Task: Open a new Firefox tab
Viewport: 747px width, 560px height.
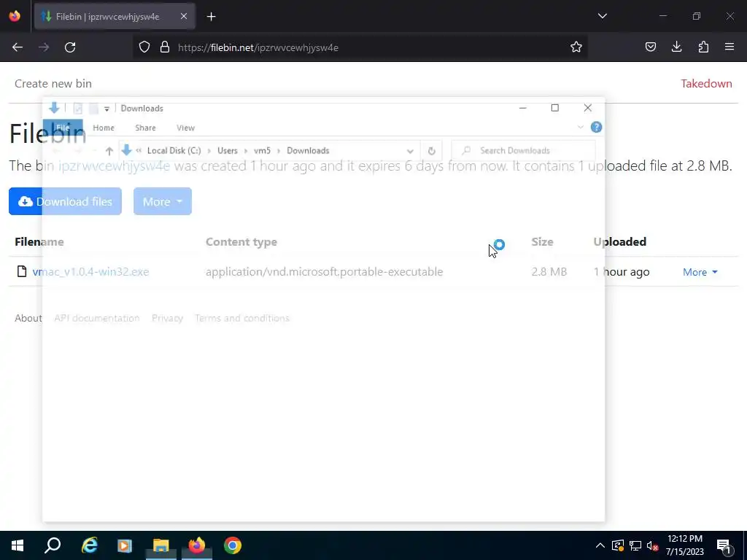Action: point(211,17)
